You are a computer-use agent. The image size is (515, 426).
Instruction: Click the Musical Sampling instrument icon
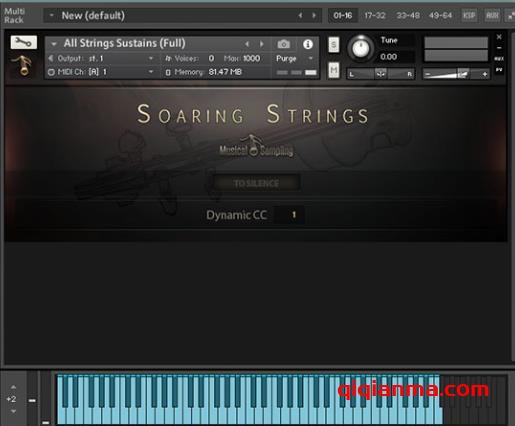pos(23,65)
